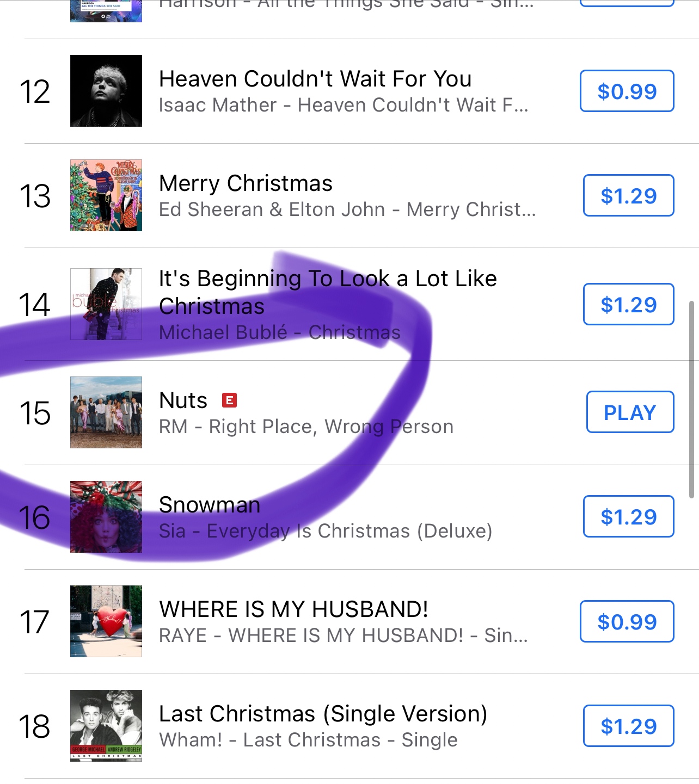The width and height of the screenshot is (699, 784).
Task: Purchase Ed Sheeran's Merry Christmas for $1.29
Action: [x=629, y=195]
